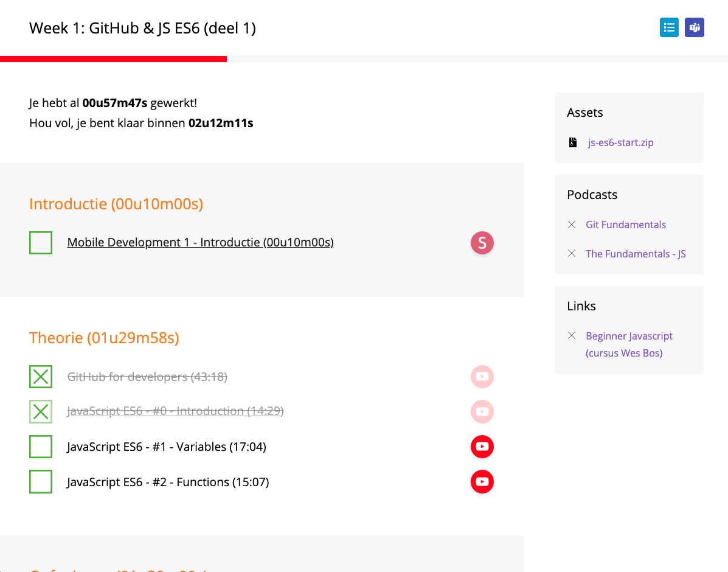Uncheck the GitHub for developers checkbox
Screen dimensions: 728x572
[x=41, y=377]
